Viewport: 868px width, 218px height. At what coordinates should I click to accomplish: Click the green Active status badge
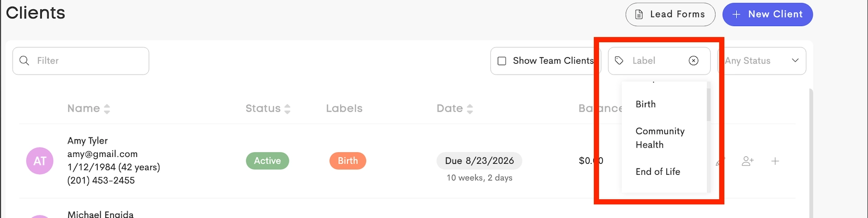coord(267,161)
